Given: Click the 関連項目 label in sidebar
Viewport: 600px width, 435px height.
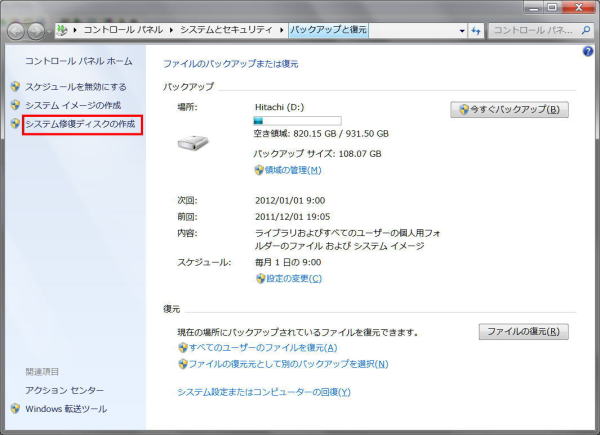Looking at the screenshot, I should pyautogui.click(x=42, y=371).
